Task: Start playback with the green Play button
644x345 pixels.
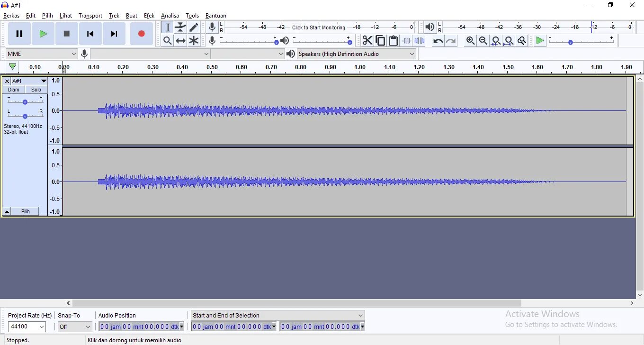Action: (x=43, y=34)
